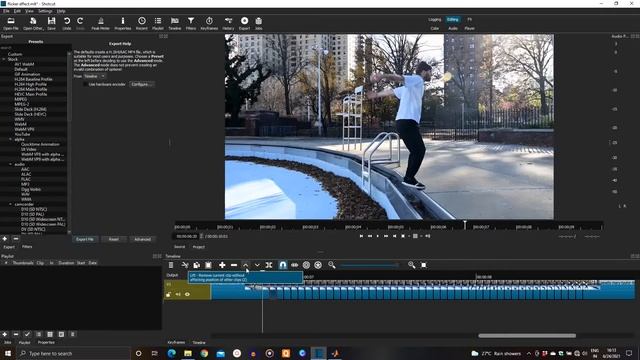Viewport: 640px width, 360px height.
Task: Adjust the timeline zoom slider
Action: tap(369, 265)
